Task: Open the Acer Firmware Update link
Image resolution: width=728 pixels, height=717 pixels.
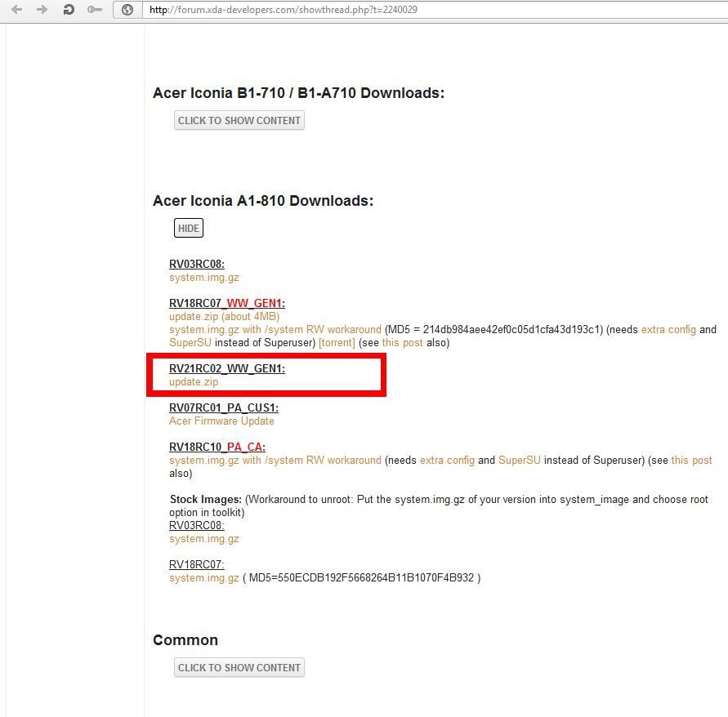Action: tap(221, 421)
